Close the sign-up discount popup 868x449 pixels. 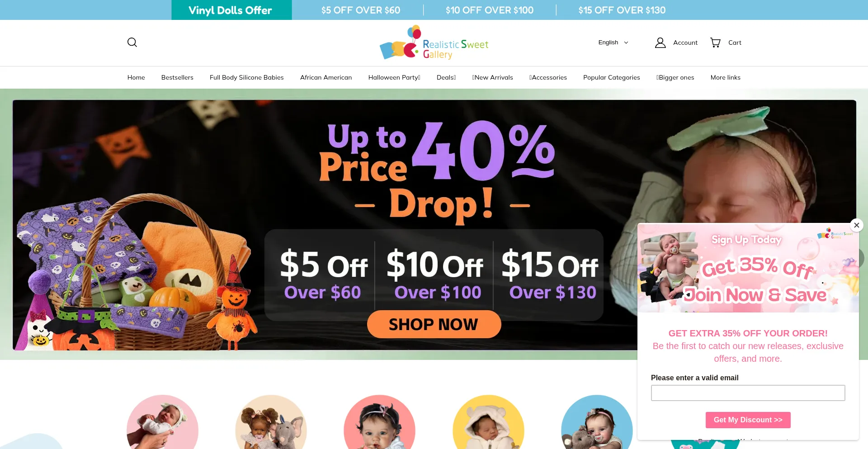pyautogui.click(x=856, y=225)
